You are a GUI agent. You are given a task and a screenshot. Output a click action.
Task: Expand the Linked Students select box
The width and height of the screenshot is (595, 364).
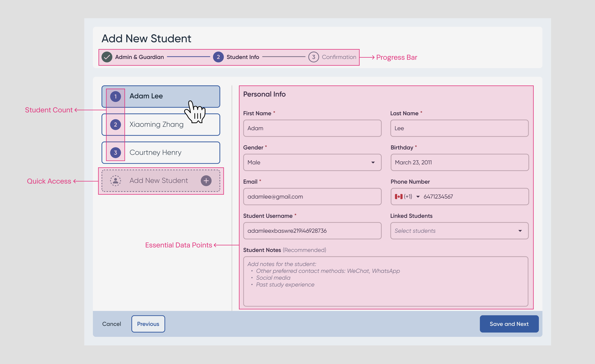tap(459, 231)
